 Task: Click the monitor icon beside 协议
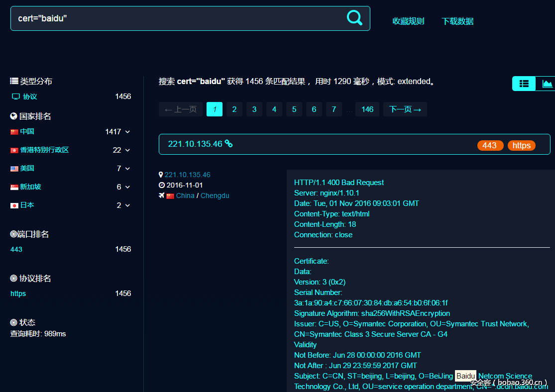(x=15, y=97)
